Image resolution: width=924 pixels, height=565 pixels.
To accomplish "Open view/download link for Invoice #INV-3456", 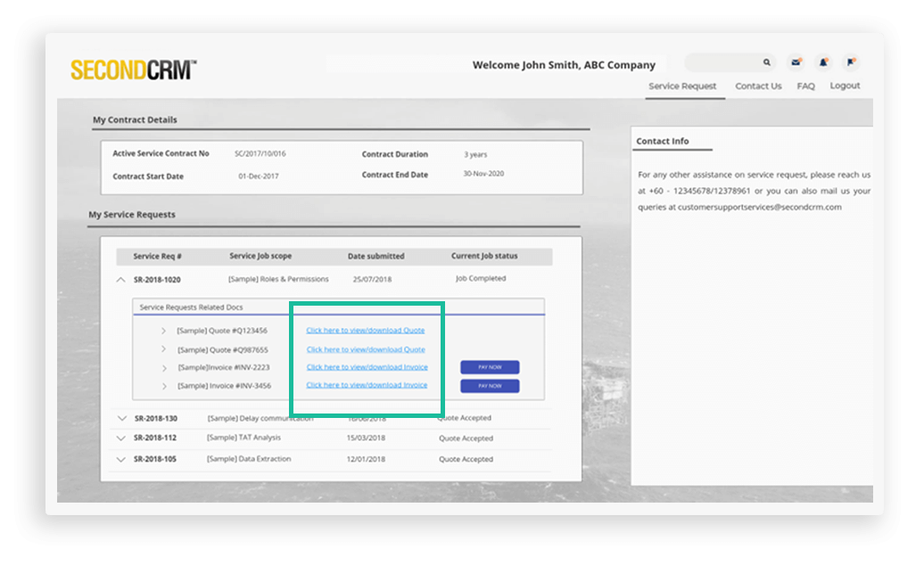I will click(x=367, y=385).
